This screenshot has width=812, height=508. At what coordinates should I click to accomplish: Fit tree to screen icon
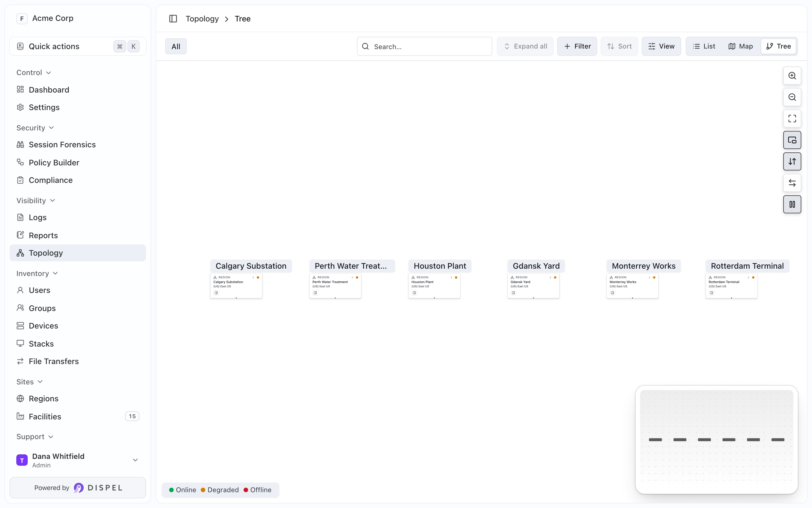792,119
